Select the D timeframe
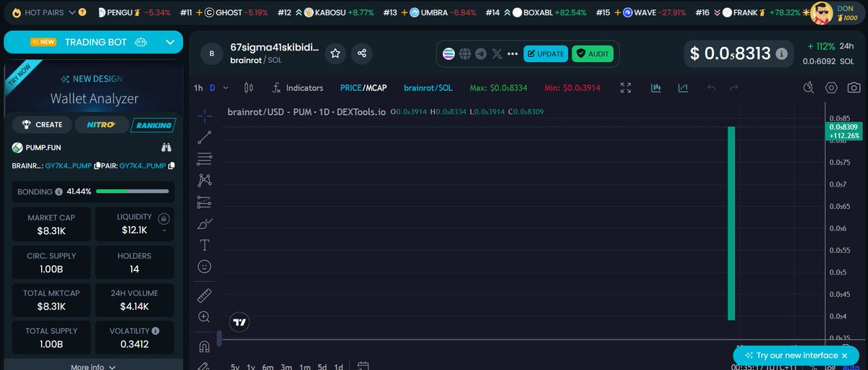The image size is (868, 370). pos(213,87)
